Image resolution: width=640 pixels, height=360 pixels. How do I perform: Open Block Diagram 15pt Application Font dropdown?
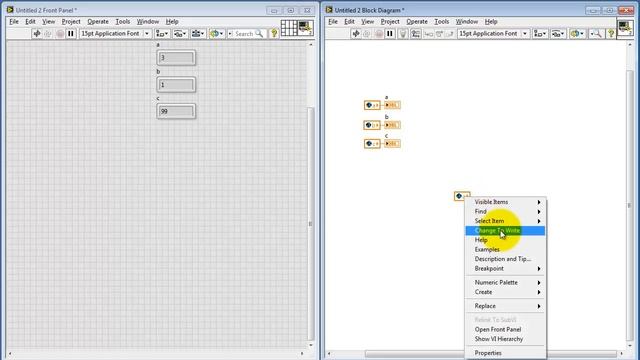point(493,33)
